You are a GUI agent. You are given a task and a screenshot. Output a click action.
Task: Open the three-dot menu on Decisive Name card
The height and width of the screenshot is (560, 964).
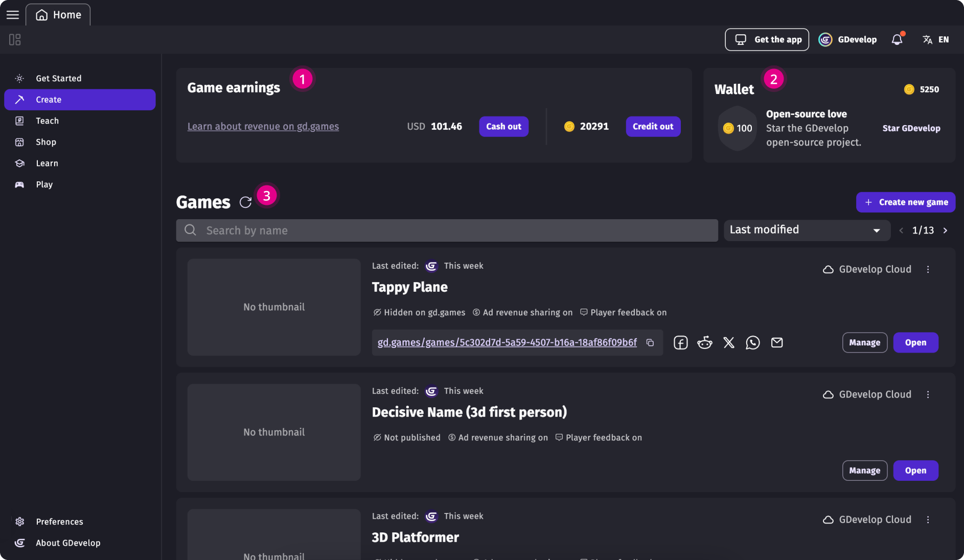pos(928,394)
